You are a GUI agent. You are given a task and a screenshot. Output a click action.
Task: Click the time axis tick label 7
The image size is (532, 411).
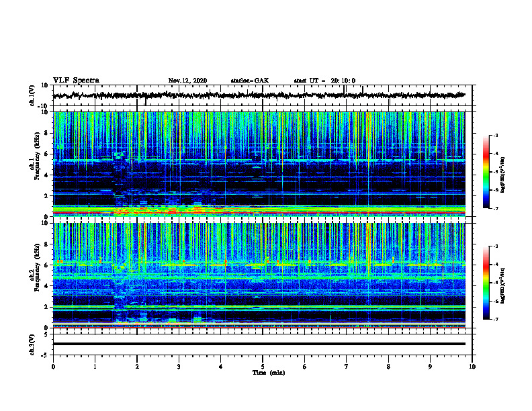click(347, 367)
